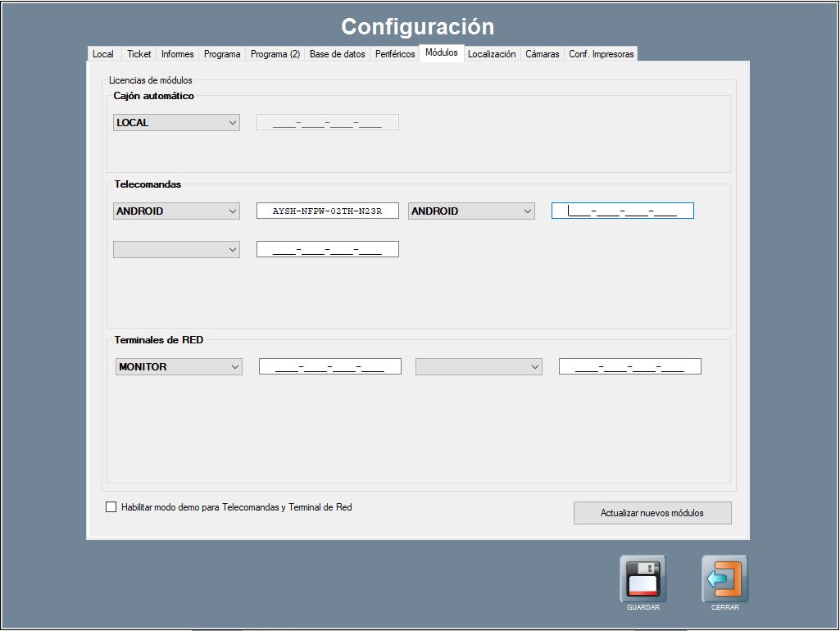The width and height of the screenshot is (840, 631).
Task: Click Actualizar nuevos módulos button
Action: tap(652, 513)
